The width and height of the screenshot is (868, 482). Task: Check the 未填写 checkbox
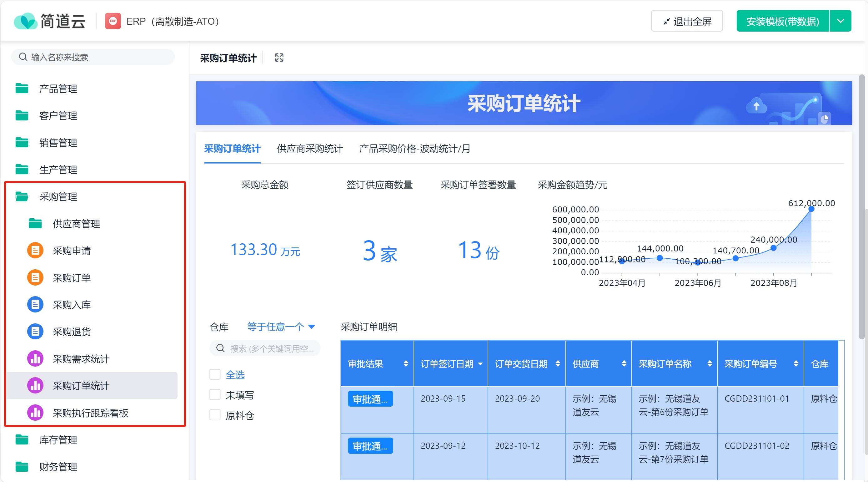click(215, 395)
